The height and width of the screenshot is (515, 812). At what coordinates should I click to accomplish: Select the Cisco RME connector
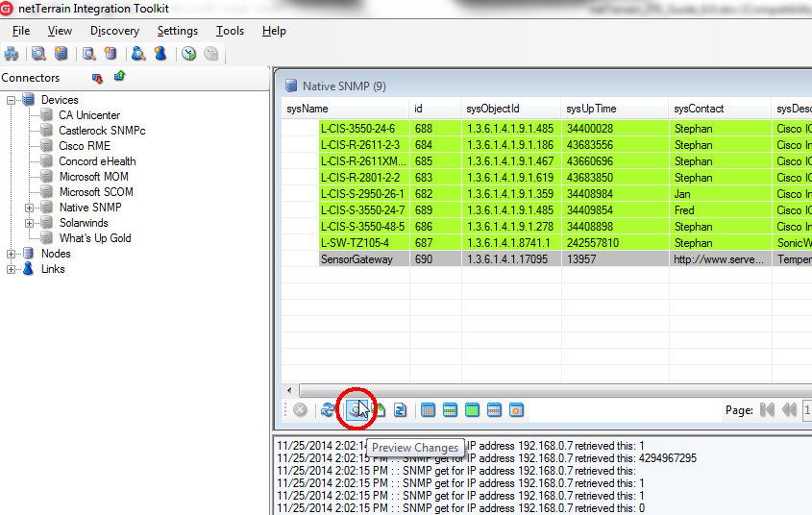[x=84, y=146]
